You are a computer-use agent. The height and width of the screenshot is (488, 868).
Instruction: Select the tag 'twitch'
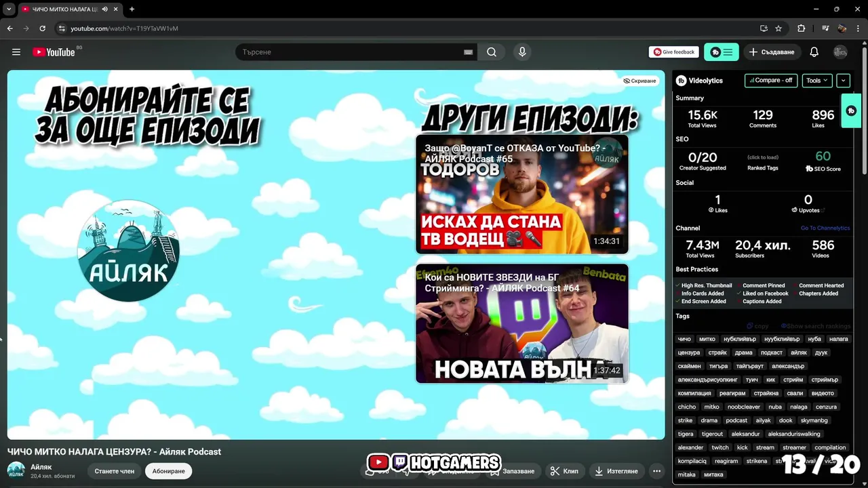720,447
